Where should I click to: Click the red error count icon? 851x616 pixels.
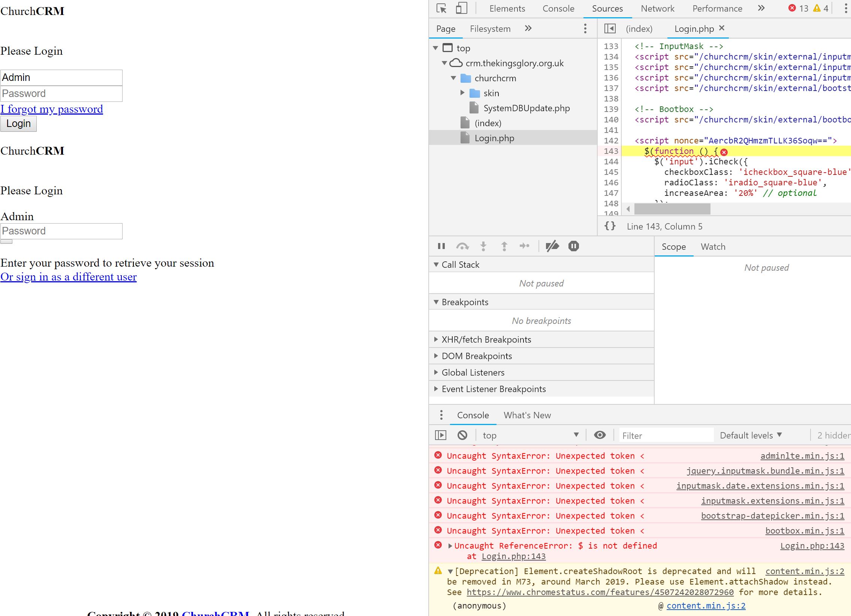click(x=792, y=8)
